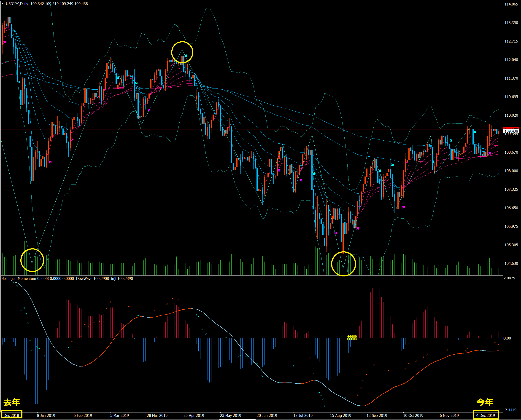The width and height of the screenshot is (521, 420).
Task: Click the yellow-boxed 4 Dec 2019 date label
Action: coord(485,415)
